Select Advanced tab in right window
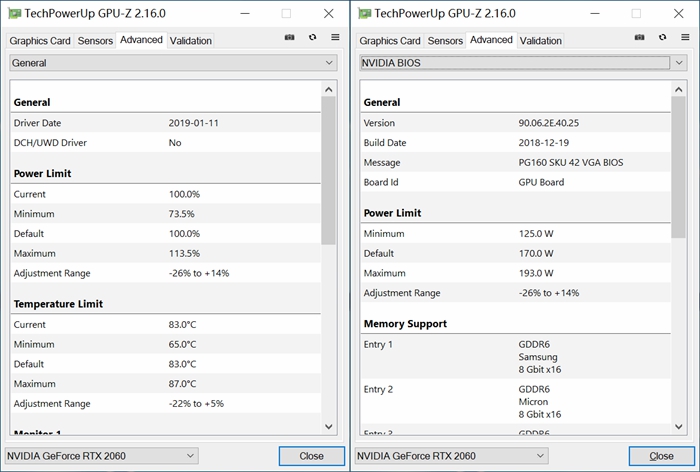 click(x=491, y=40)
